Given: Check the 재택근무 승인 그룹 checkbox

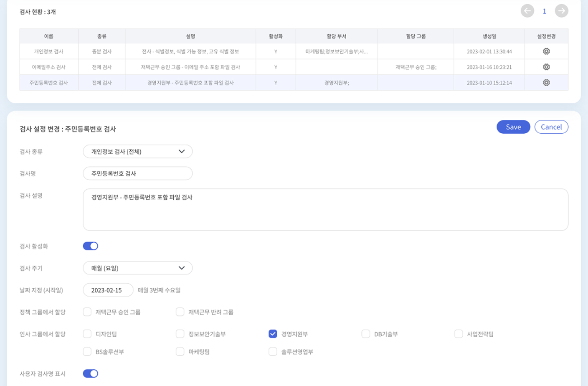Looking at the screenshot, I should [x=87, y=312].
